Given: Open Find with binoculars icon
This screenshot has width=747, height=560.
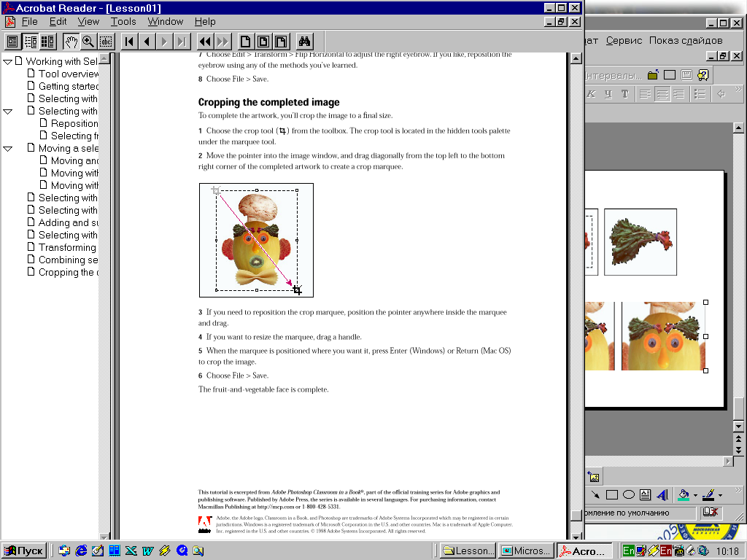Looking at the screenshot, I should point(304,42).
